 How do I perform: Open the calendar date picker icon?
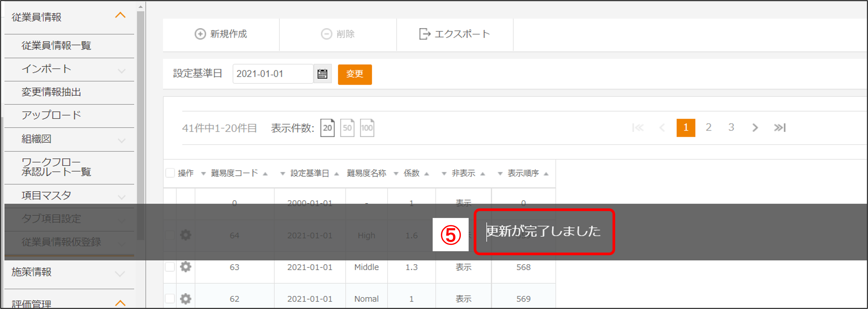click(322, 74)
